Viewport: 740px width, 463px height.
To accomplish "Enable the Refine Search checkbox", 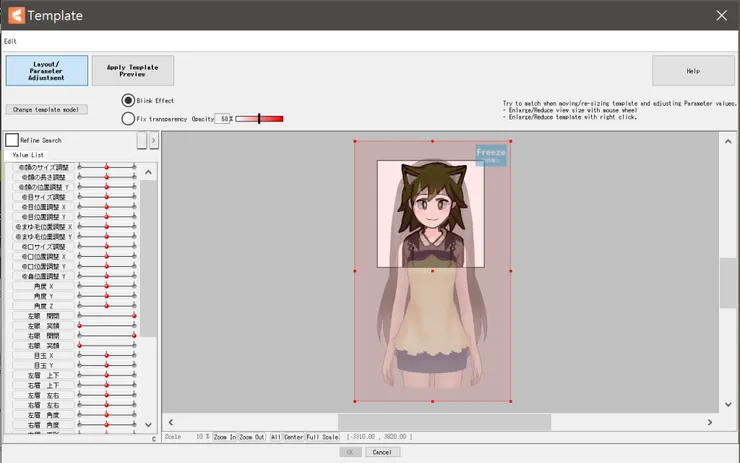I will [12, 140].
